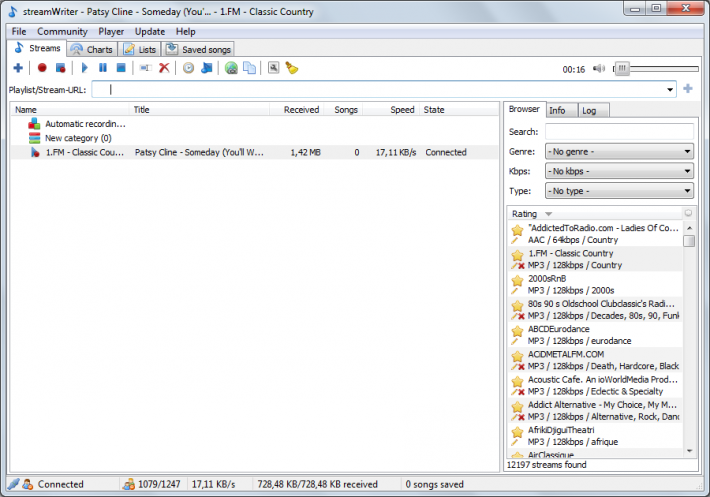The height and width of the screenshot is (497, 710).
Task: Select the AddictedToRadio.com Ladies Of Country entry
Action: click(x=595, y=234)
